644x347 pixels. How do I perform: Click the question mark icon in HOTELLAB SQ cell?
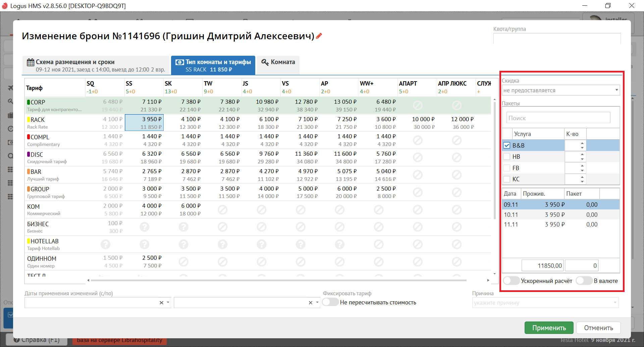[105, 245]
